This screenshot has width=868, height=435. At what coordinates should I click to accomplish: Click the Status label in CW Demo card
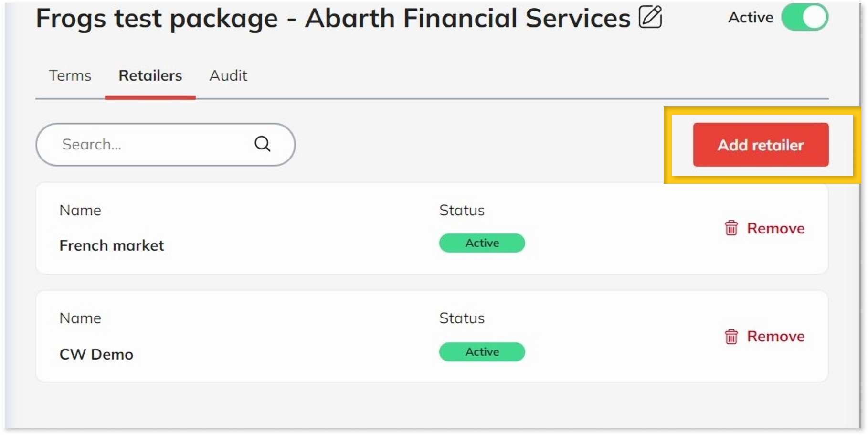(x=462, y=318)
